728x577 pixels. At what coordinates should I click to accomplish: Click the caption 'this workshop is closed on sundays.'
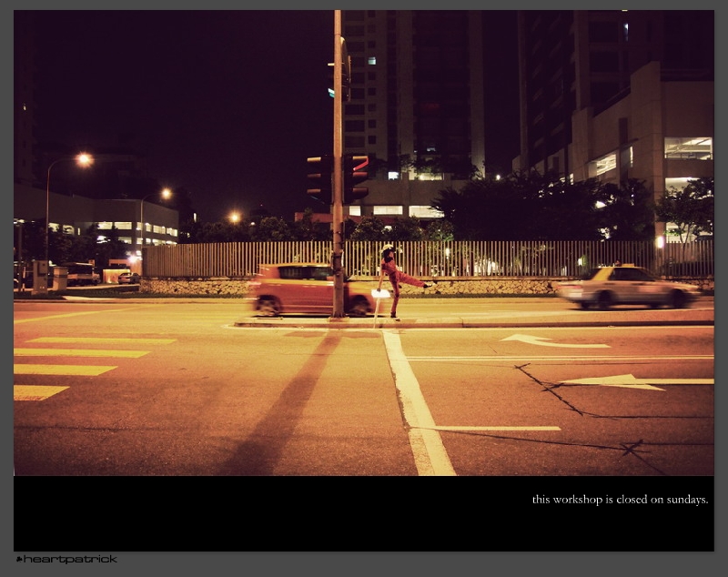click(x=620, y=499)
